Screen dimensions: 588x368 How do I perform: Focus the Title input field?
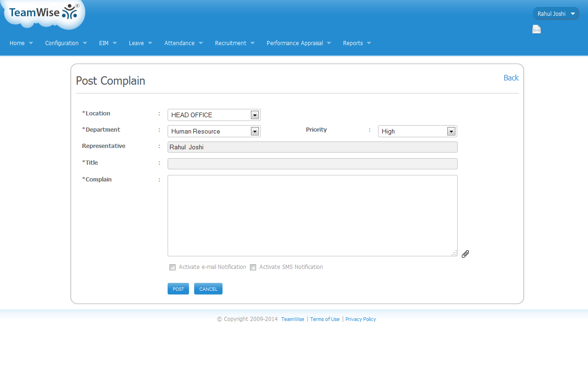click(x=312, y=164)
